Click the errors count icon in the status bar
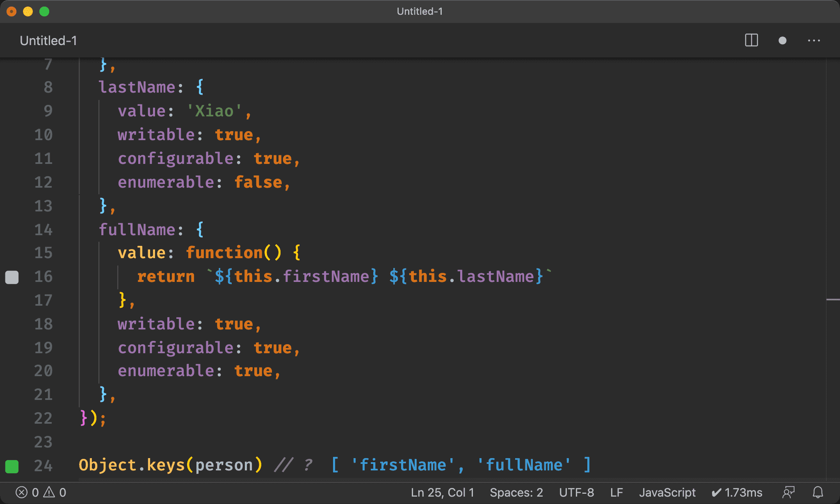Viewport: 840px width, 504px height. coord(22,492)
